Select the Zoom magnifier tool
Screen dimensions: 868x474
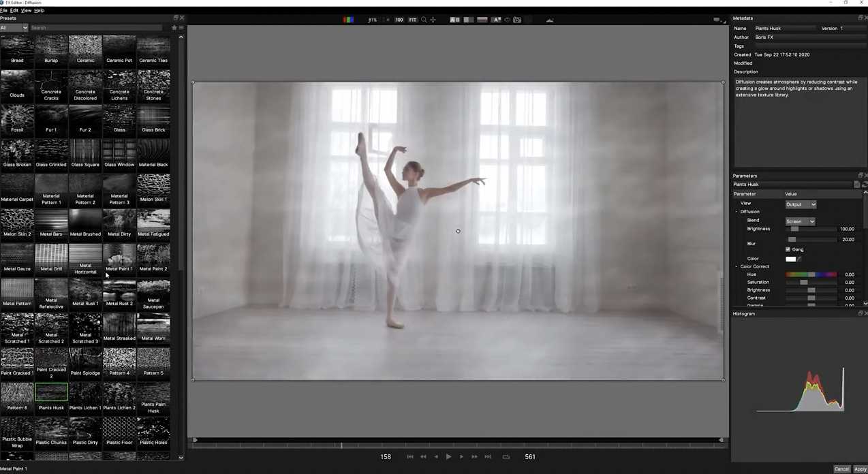point(424,19)
